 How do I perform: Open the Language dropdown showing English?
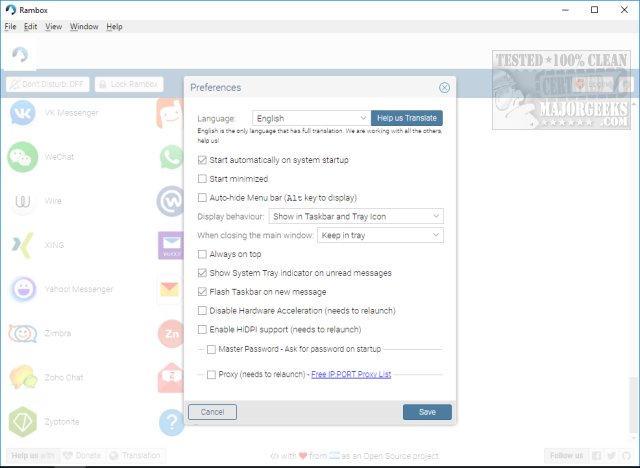click(311, 118)
